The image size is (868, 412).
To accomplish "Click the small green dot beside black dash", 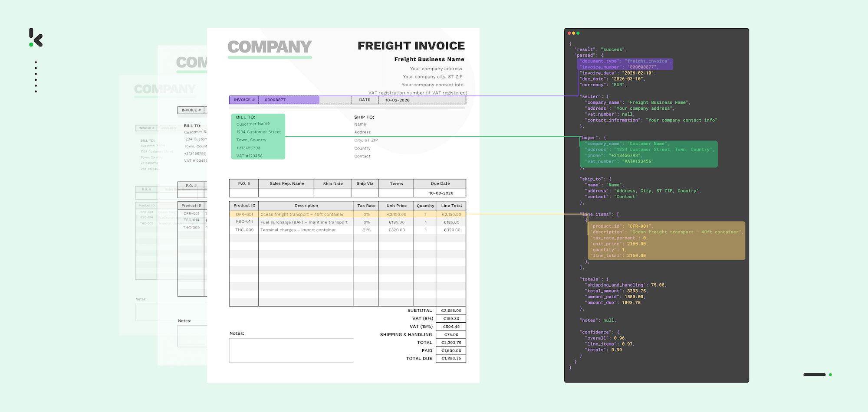I will 830,375.
